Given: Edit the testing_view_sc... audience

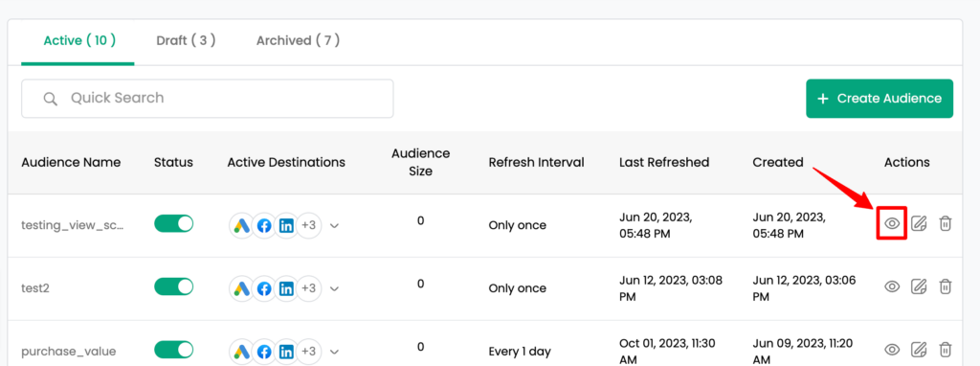Looking at the screenshot, I should (x=918, y=223).
